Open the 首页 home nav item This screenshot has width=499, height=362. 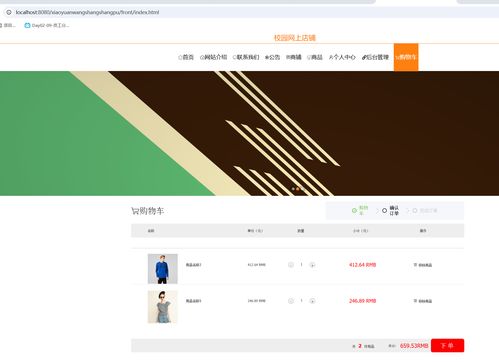[186, 57]
